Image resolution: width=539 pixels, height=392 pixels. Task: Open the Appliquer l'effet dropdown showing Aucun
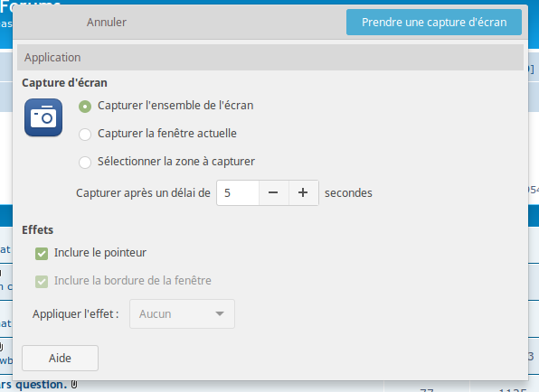point(182,313)
